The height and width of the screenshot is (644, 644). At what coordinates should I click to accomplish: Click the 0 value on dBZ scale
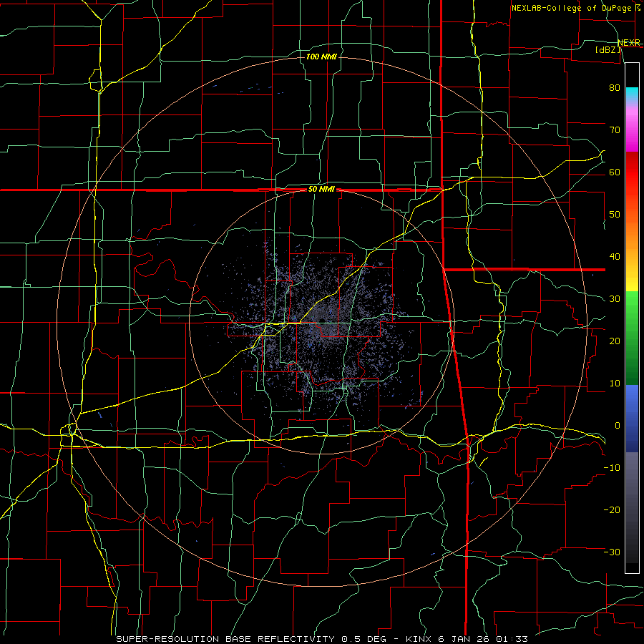618,426
